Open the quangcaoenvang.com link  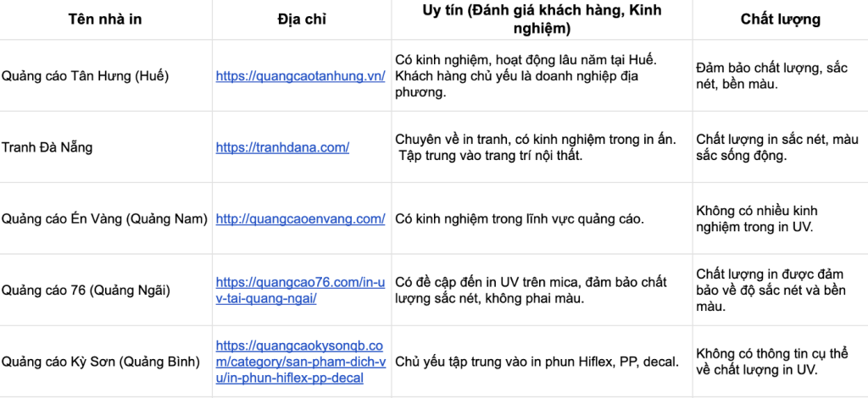point(301,218)
